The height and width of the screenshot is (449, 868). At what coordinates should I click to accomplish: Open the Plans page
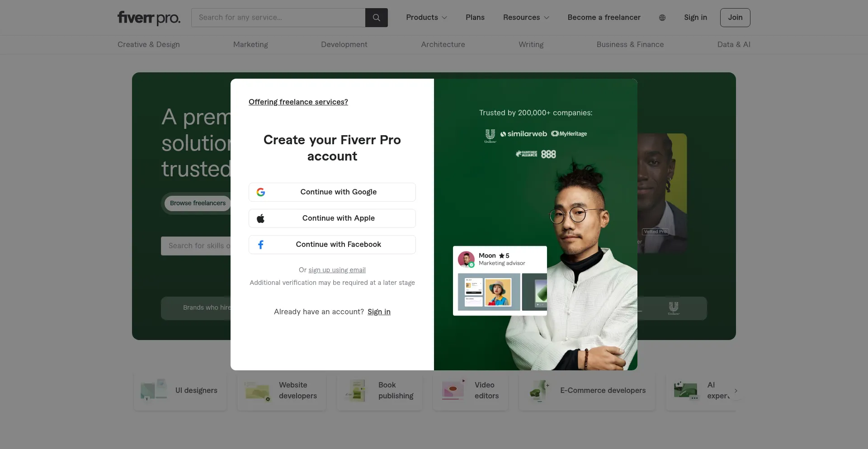[475, 18]
